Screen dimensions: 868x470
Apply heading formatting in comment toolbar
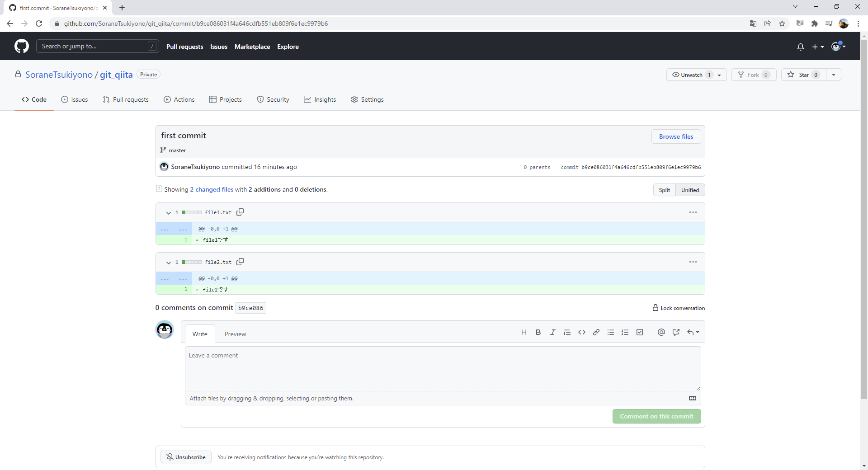pos(524,332)
